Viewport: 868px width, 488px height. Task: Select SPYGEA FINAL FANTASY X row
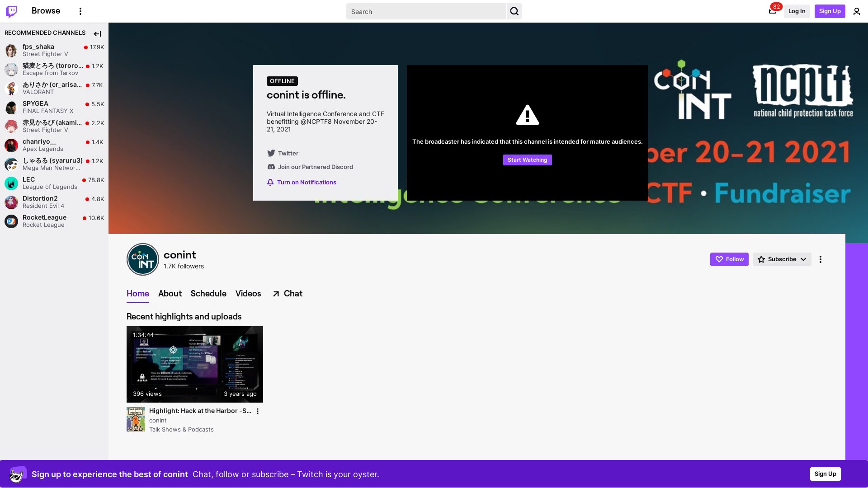(x=54, y=107)
